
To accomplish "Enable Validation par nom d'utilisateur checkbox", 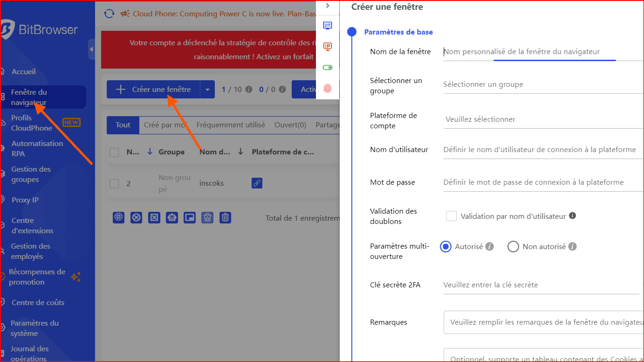I will coord(451,216).
